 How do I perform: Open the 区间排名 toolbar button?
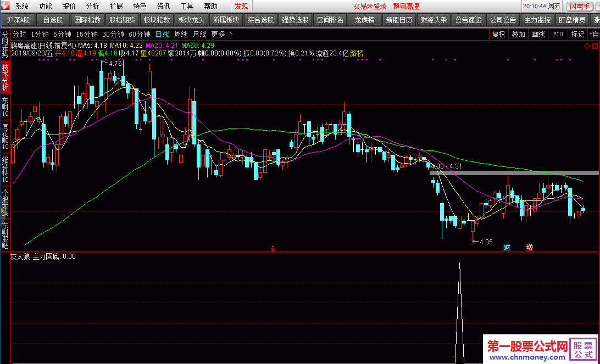(330, 20)
